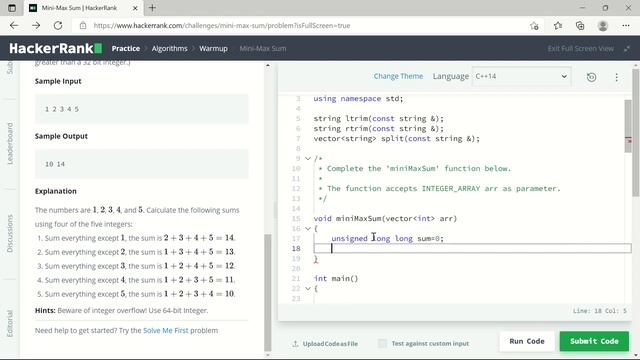Place cursor on editor line 18
Viewport: 640px width, 360px height.
point(472,248)
